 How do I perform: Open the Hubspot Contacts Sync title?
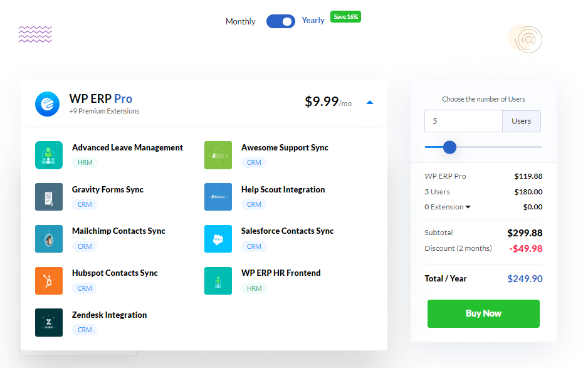[115, 273]
